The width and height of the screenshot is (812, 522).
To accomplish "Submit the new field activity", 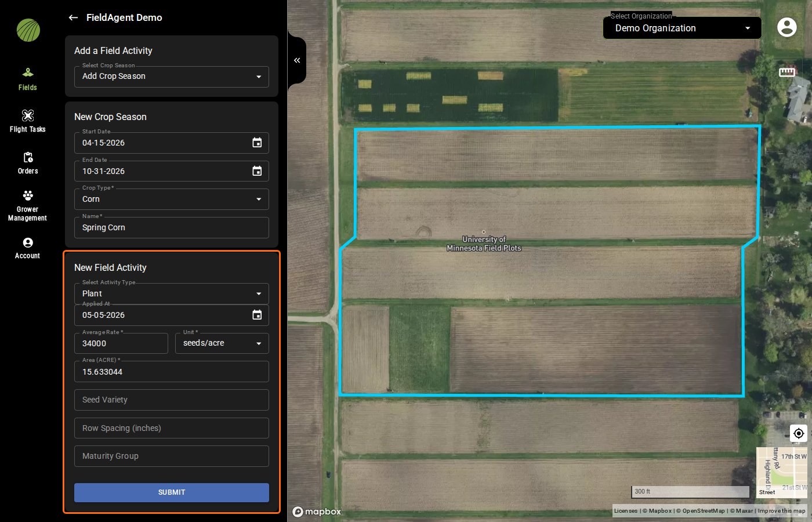I will pyautogui.click(x=172, y=492).
